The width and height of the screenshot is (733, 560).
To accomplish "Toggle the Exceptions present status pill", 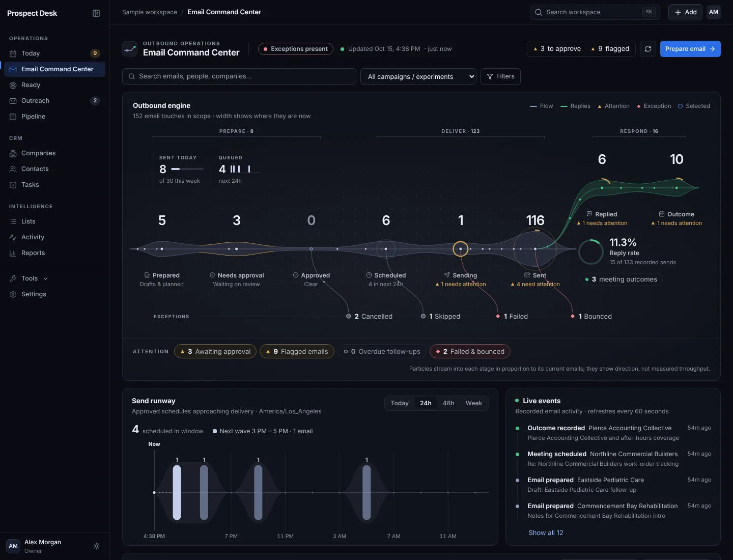I will tap(296, 49).
